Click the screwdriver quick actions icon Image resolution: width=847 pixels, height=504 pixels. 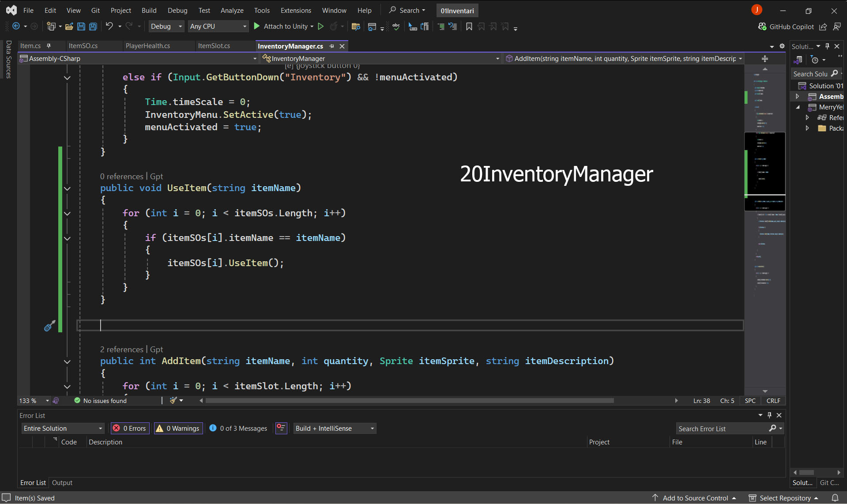click(49, 326)
